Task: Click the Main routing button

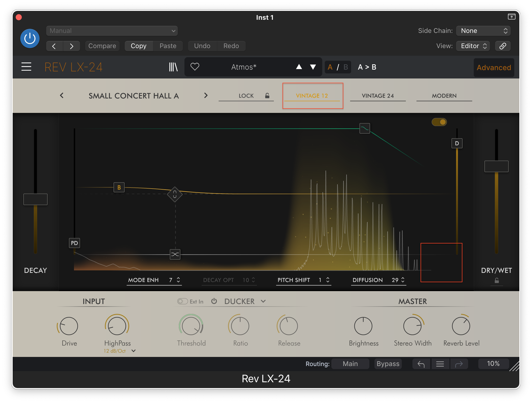Action: pyautogui.click(x=350, y=364)
